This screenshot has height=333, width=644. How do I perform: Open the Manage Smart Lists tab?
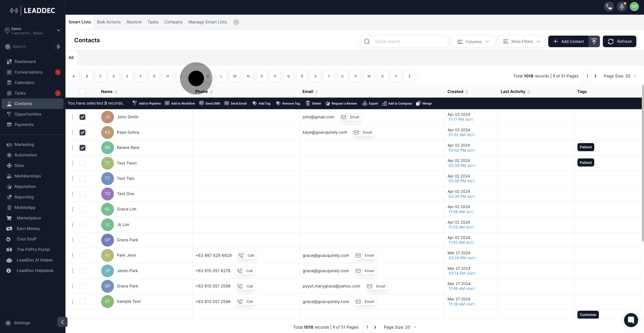[207, 22]
